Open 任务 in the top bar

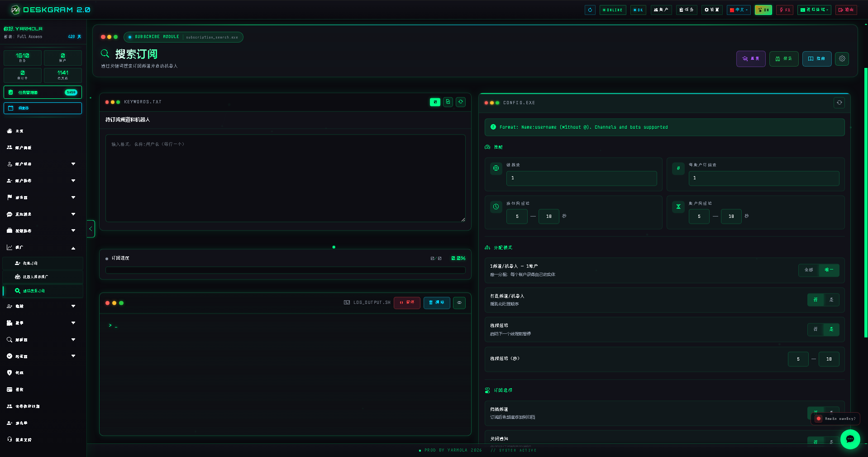coord(687,10)
